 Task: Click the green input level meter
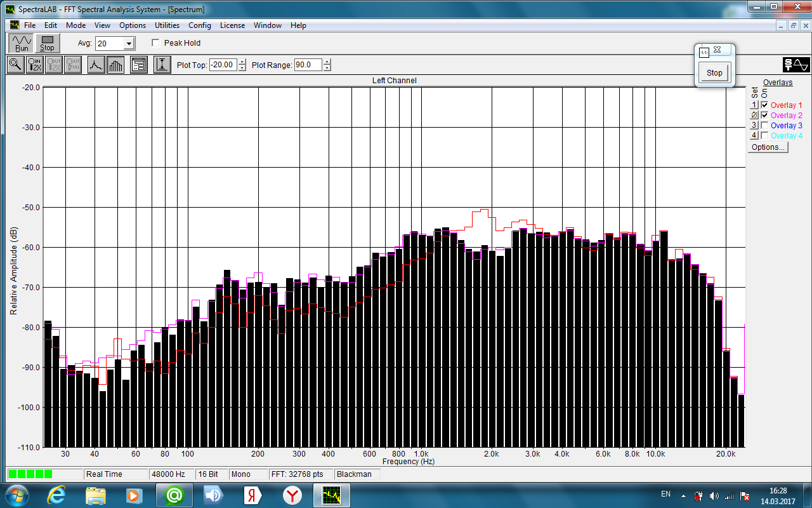(30, 474)
